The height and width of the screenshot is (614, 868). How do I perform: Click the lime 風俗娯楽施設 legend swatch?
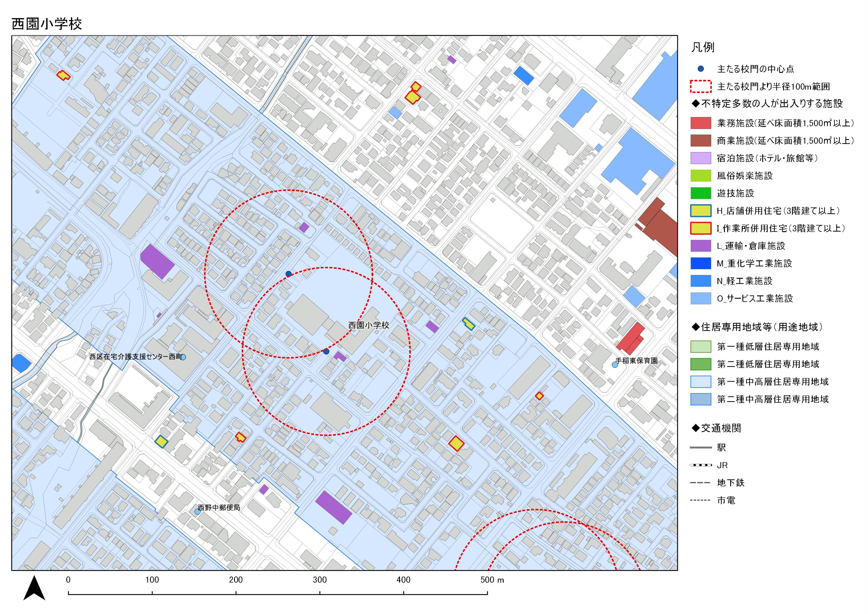701,176
